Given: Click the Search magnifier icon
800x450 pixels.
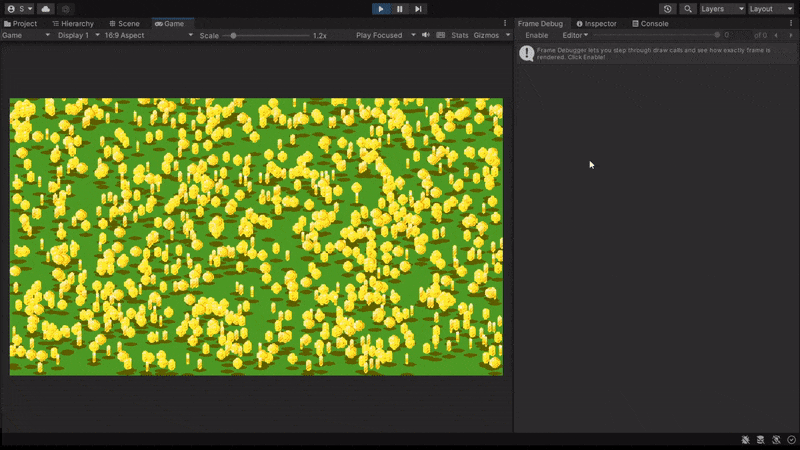Looking at the screenshot, I should point(688,9).
